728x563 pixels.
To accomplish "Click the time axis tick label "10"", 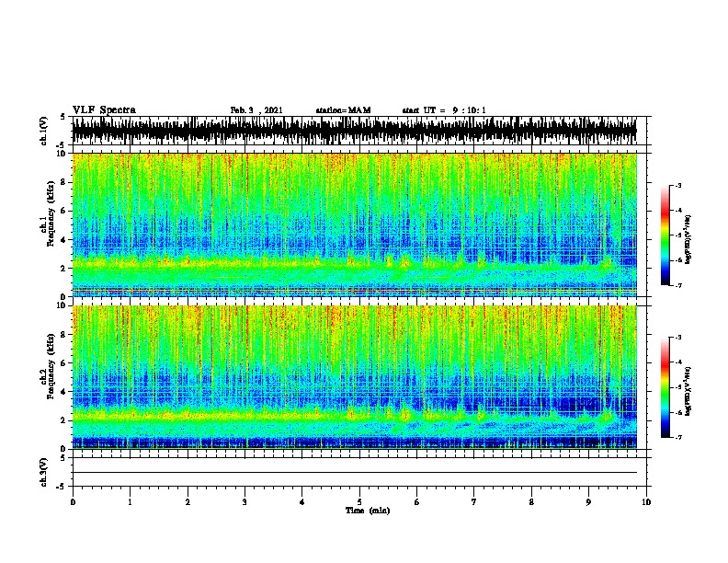I will (x=646, y=502).
